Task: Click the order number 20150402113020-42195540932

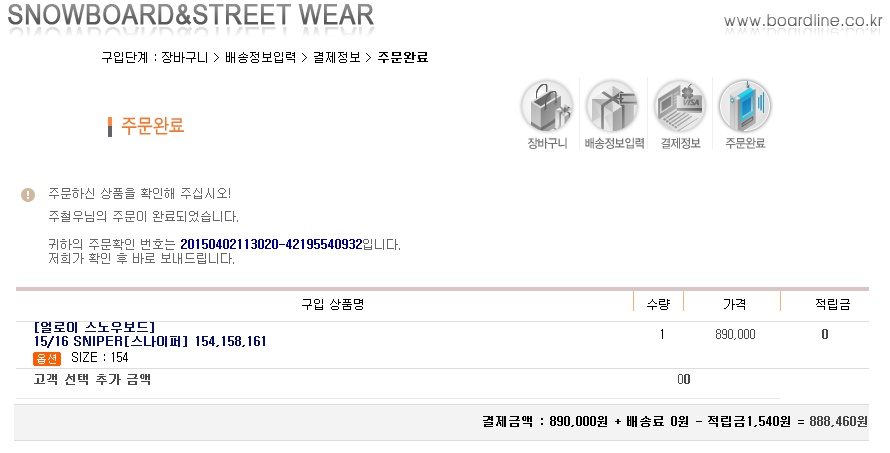Action: 271,245
